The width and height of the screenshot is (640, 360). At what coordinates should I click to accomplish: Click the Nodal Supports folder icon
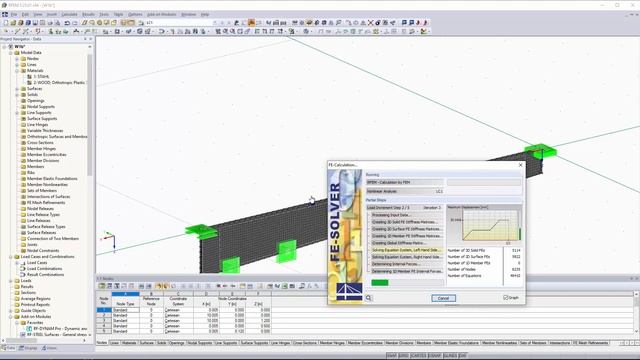click(x=23, y=107)
